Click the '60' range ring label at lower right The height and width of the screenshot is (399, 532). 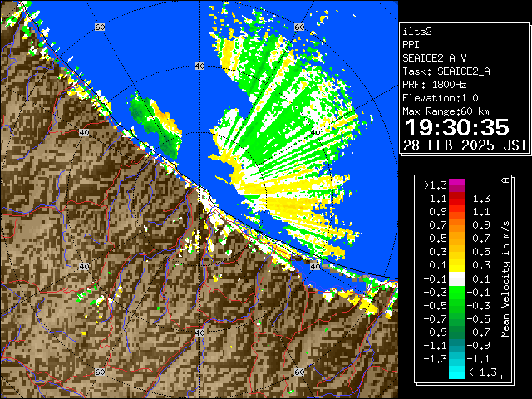pos(299,372)
